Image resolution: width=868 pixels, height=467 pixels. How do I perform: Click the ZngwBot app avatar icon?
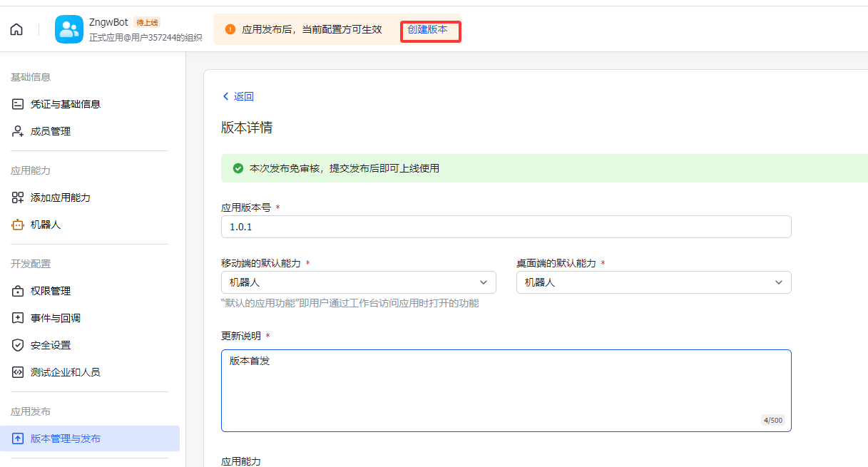pyautogui.click(x=69, y=29)
